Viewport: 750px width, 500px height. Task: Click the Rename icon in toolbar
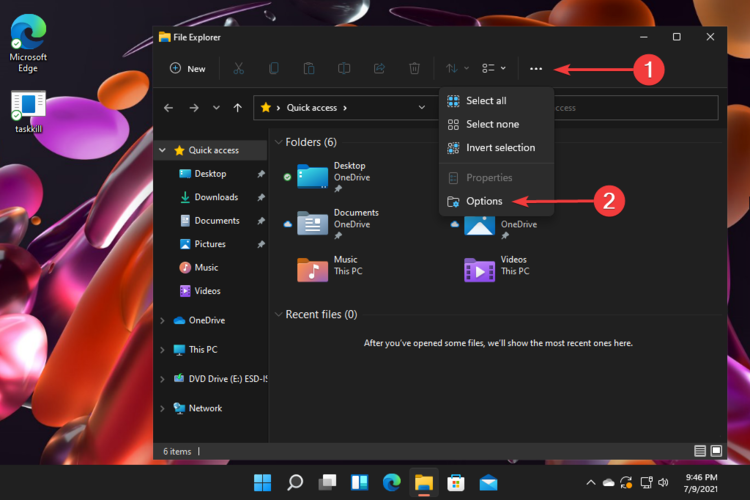pos(344,68)
